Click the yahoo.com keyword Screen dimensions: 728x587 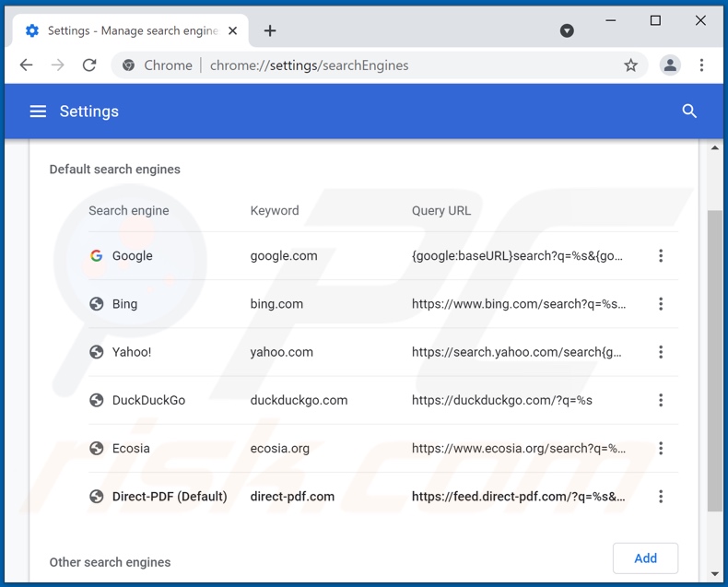(x=282, y=352)
